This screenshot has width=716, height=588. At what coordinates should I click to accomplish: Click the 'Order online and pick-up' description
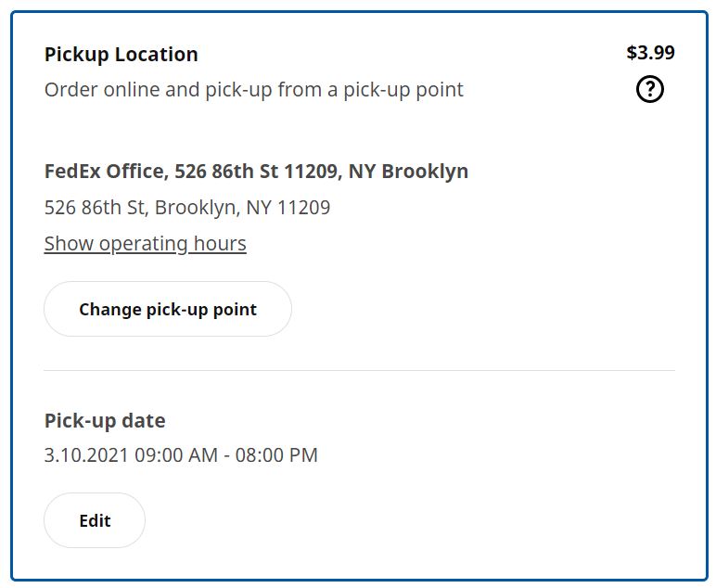coord(254,89)
